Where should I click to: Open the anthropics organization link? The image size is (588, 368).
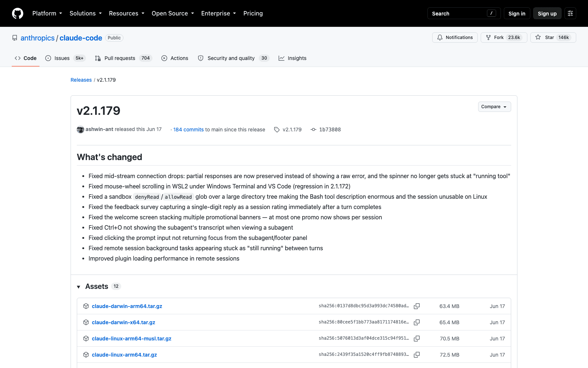click(x=37, y=38)
